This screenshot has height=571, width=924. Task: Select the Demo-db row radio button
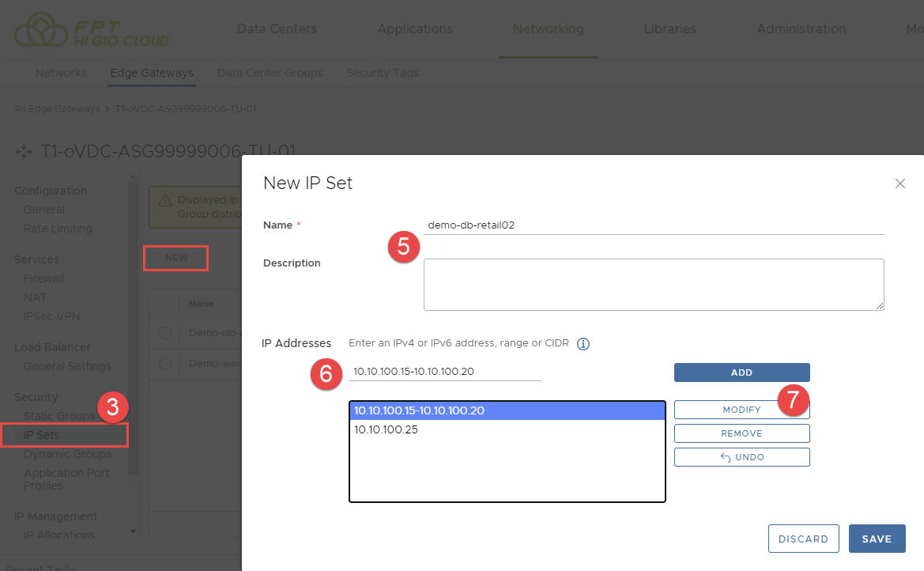(x=165, y=333)
